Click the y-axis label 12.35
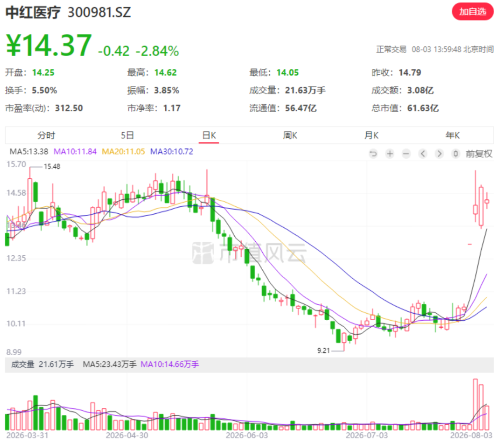Image resolution: width=504 pixels, height=443 pixels. tap(16, 258)
